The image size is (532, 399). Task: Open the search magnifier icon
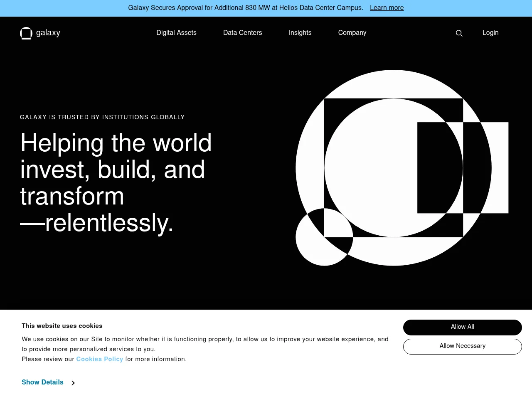click(459, 33)
